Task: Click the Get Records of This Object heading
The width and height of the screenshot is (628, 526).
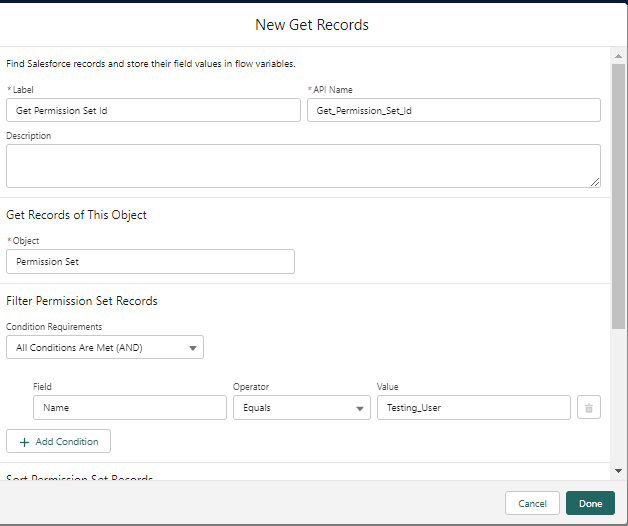Action: click(77, 215)
